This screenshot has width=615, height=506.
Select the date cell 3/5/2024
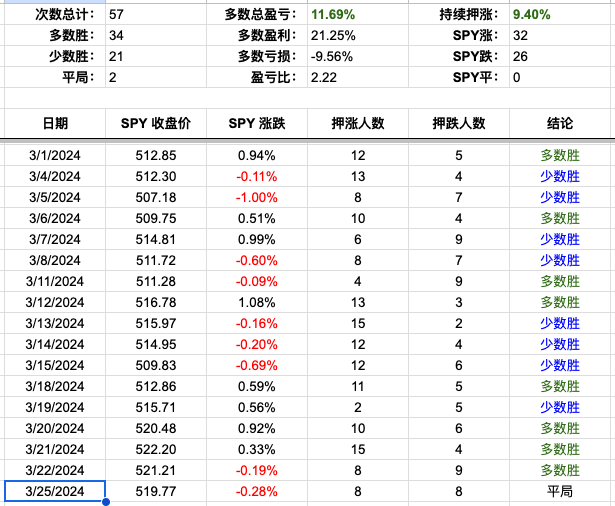(55, 197)
